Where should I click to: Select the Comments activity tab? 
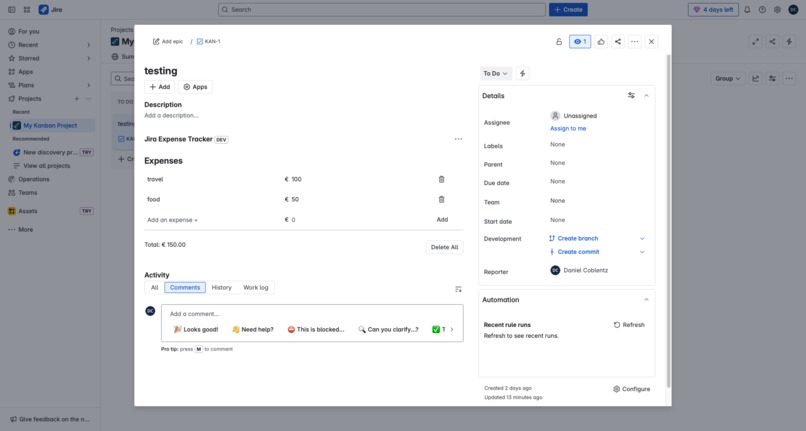pyautogui.click(x=185, y=288)
